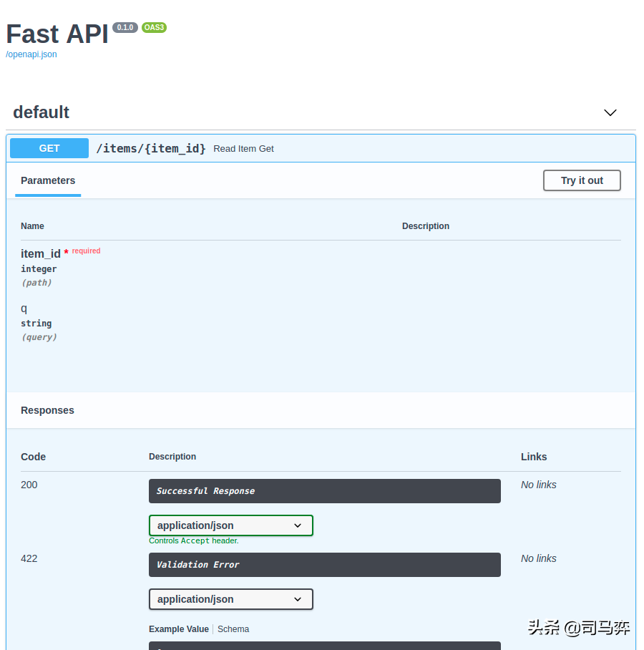
Task: Click the Responses section heading
Action: (47, 410)
